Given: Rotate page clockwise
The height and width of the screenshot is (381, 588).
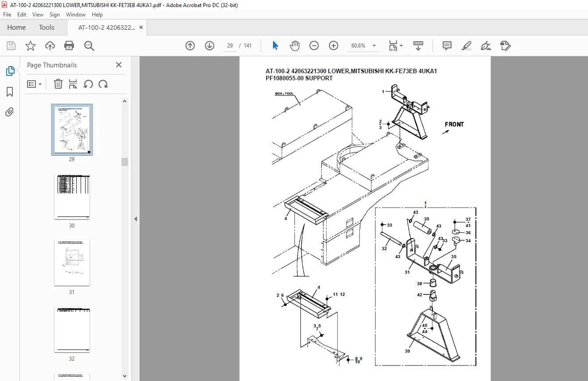Looking at the screenshot, I should (103, 84).
